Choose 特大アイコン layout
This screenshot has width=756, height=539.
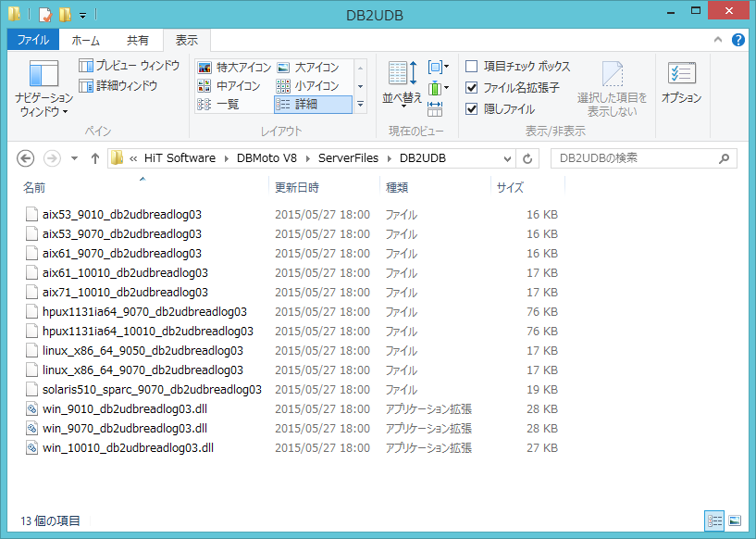[x=234, y=68]
